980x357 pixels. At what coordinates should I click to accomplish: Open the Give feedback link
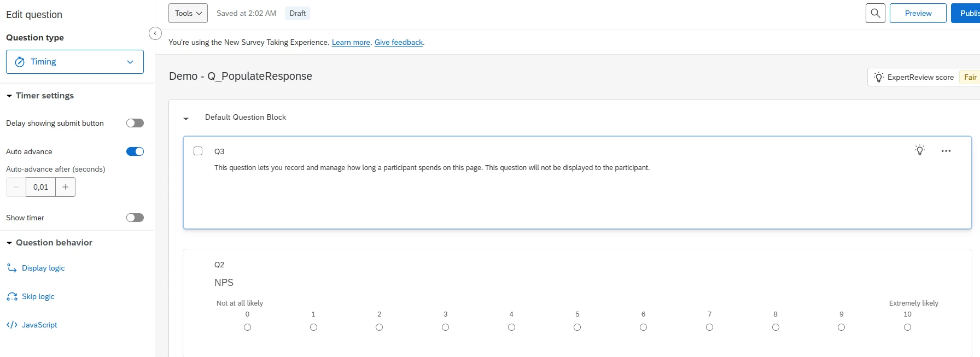click(399, 42)
